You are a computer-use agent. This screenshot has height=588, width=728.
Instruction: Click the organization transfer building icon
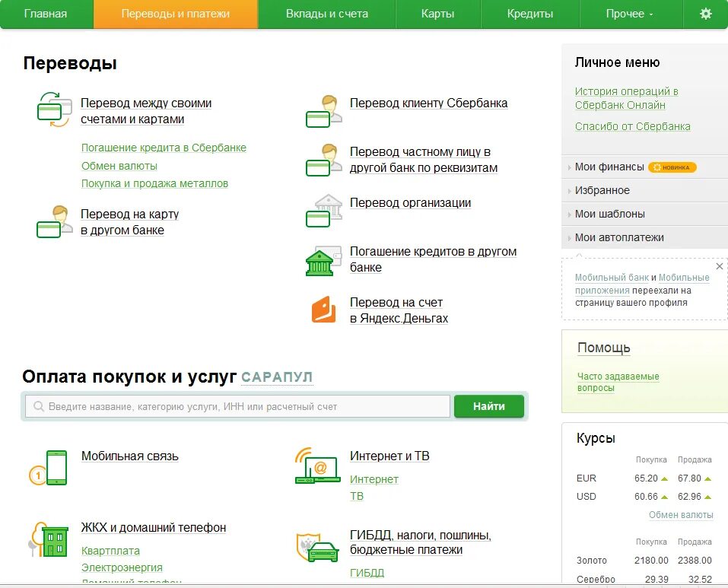324,210
